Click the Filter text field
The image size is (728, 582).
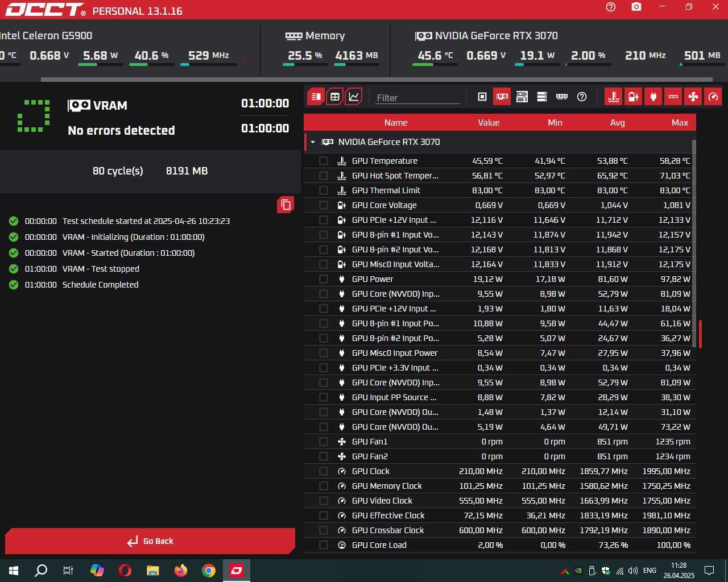[x=417, y=97]
